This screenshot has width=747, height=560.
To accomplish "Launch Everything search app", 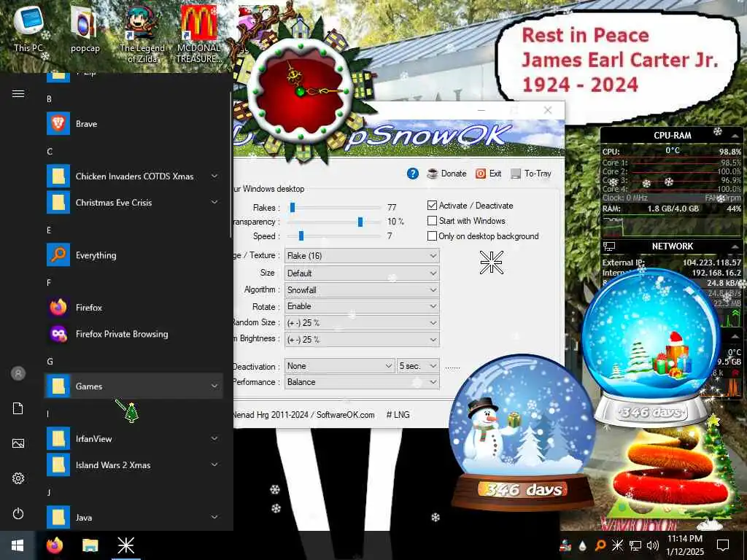I will (134, 255).
